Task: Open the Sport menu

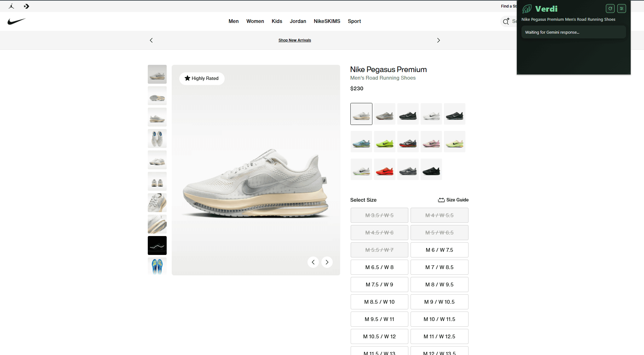Action: click(x=354, y=21)
